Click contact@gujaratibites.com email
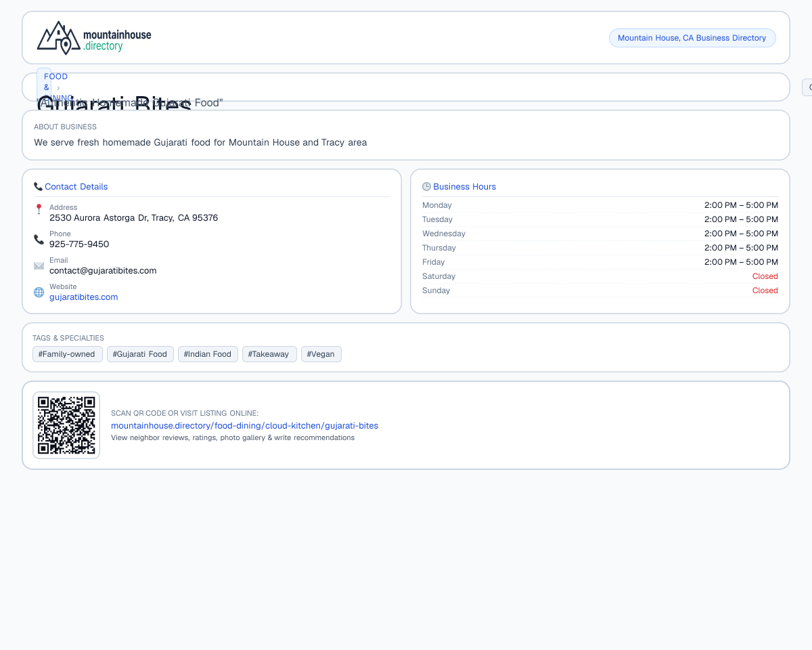Viewport: 812px width, 650px height. pyautogui.click(x=103, y=271)
